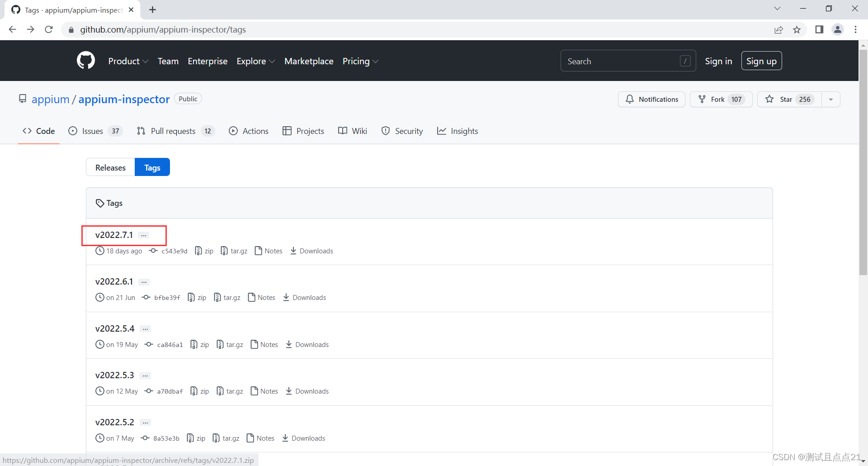Show the Releases list

(x=110, y=167)
